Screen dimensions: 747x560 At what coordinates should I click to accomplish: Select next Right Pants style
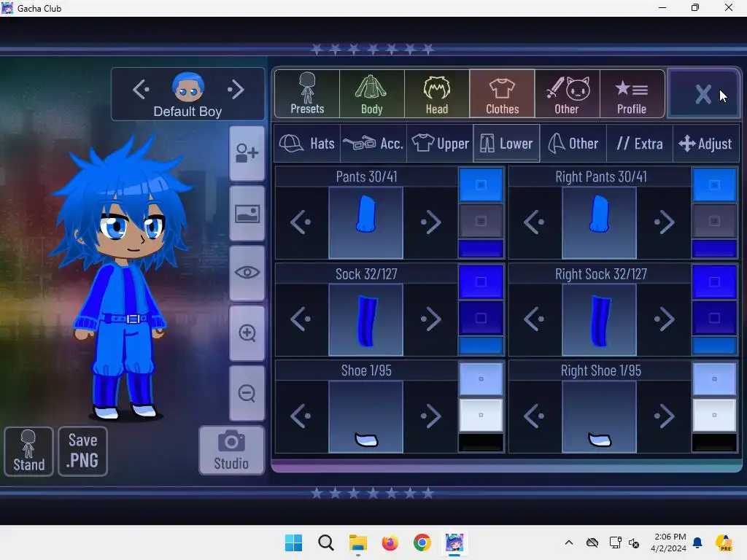[665, 222]
